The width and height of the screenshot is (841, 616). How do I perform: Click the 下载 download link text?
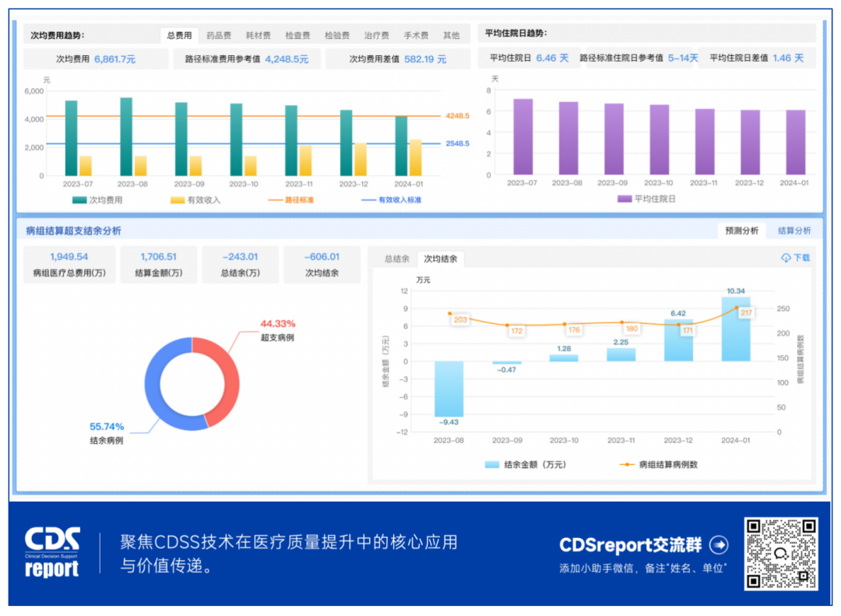802,258
